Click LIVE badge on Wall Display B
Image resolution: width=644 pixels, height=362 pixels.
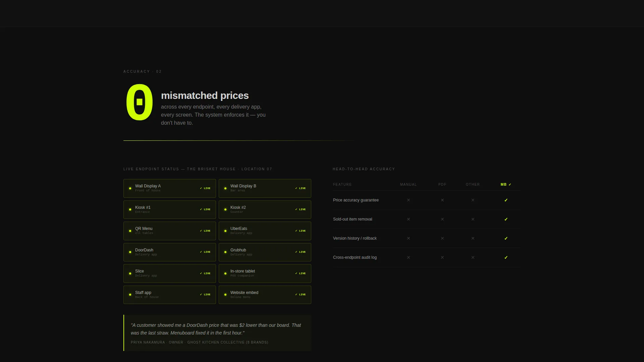click(301, 188)
